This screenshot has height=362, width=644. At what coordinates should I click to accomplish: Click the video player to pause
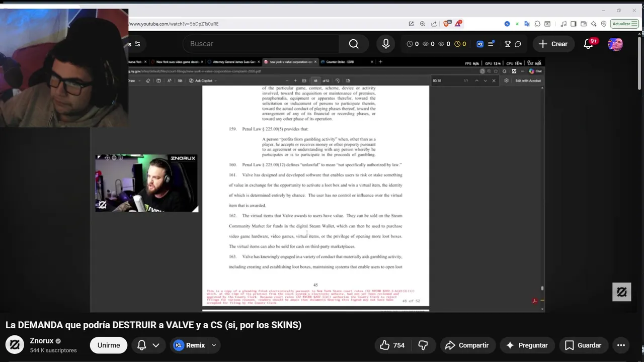point(317,184)
